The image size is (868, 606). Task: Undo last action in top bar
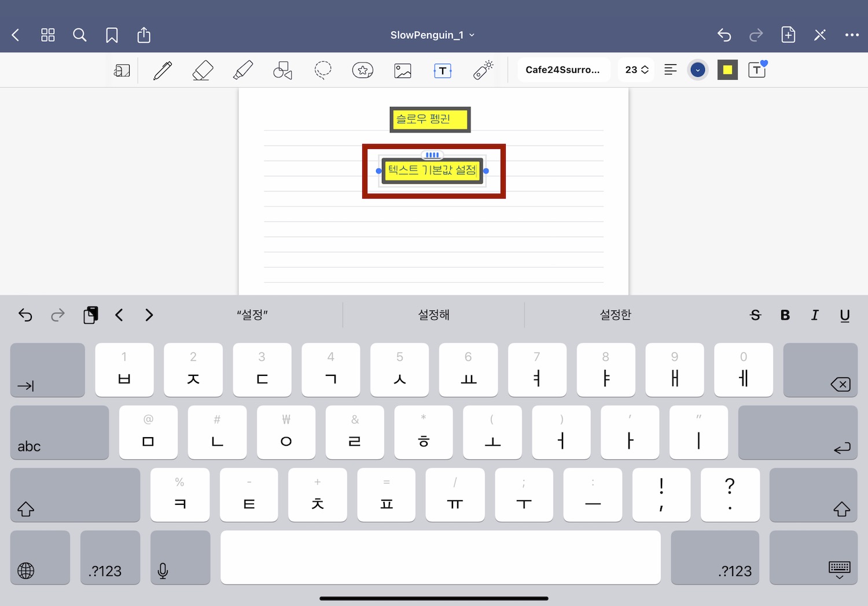[724, 35]
